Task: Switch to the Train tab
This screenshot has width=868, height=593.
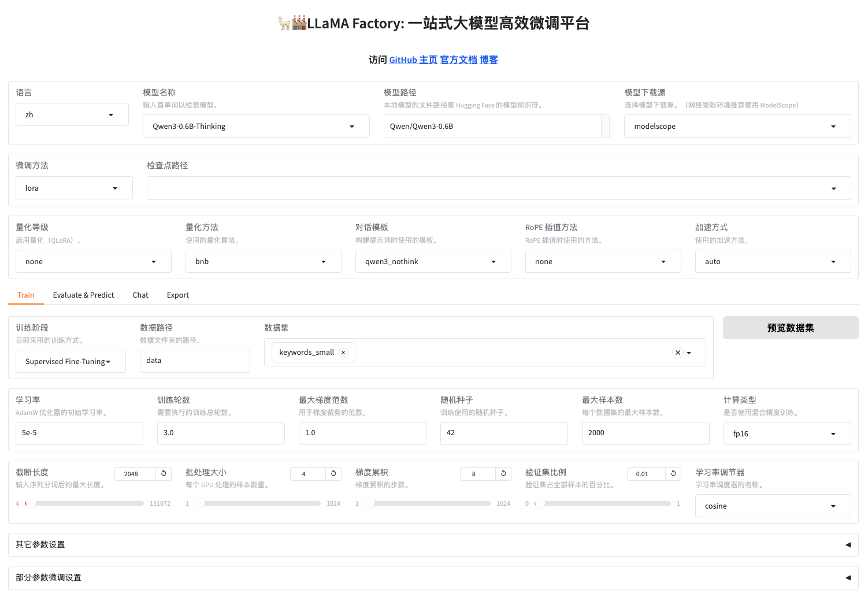Action: coord(26,295)
